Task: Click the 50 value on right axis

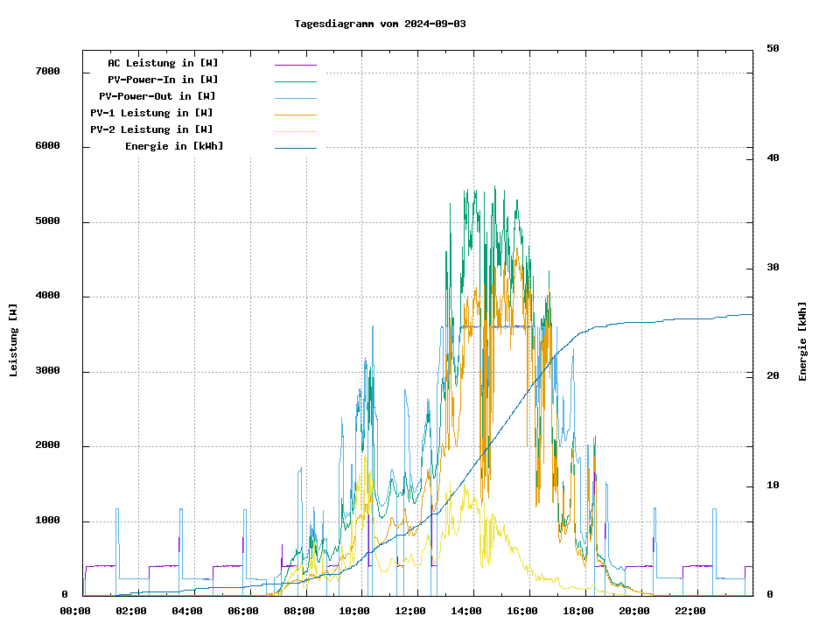Action: 773,49
